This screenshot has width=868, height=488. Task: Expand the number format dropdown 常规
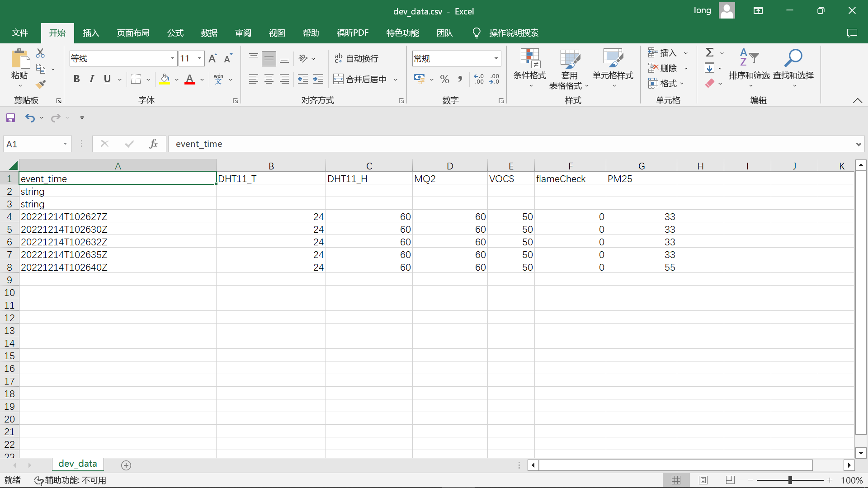pyautogui.click(x=496, y=58)
